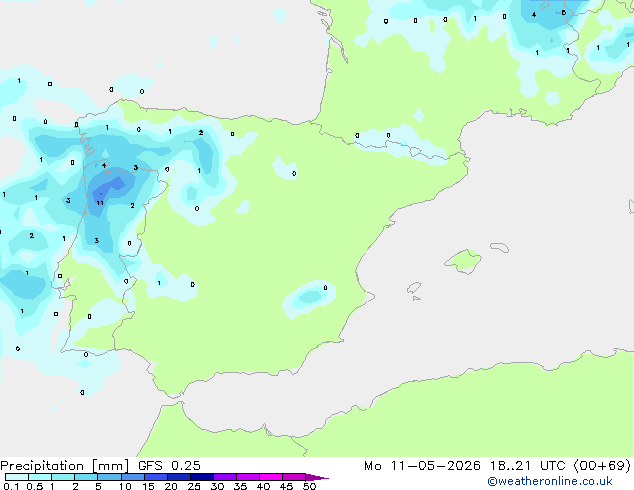
Task: Click legend tick label '50'
Action: pyautogui.click(x=310, y=486)
